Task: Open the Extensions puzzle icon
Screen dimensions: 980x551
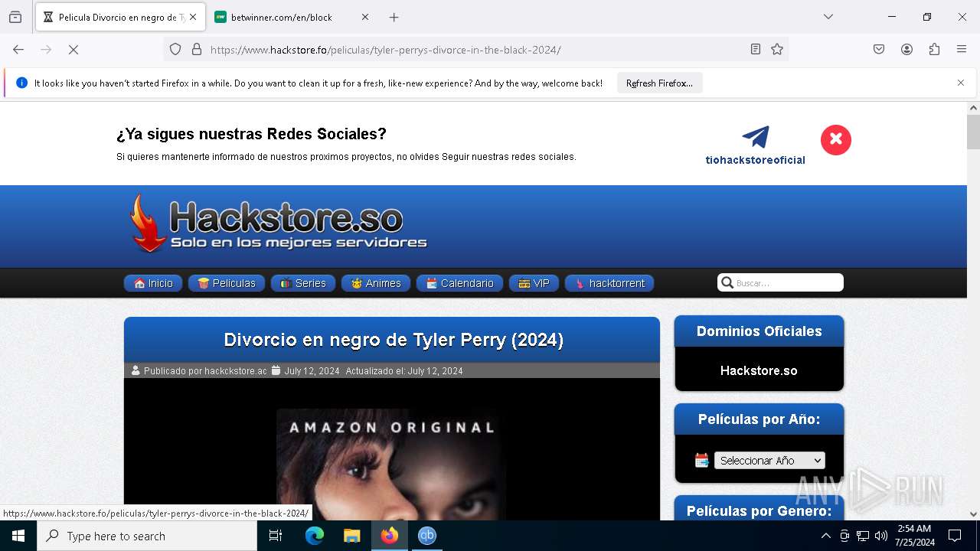Action: [934, 50]
